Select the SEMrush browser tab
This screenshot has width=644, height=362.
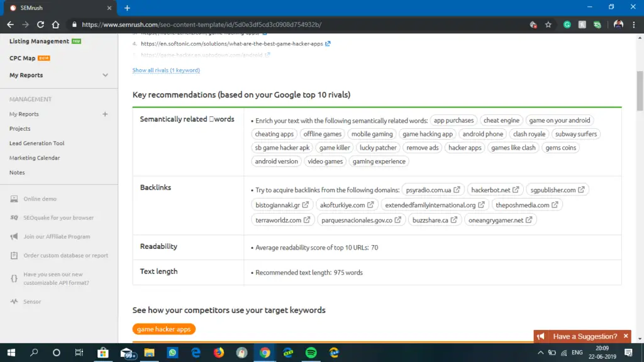[60, 8]
